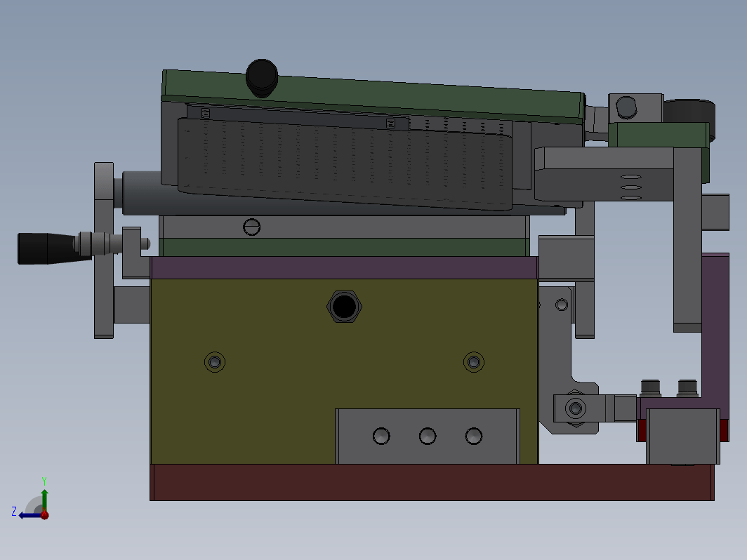Click the middle slot on the gray arm
Viewport: 747px width, 560px height.
(630, 187)
